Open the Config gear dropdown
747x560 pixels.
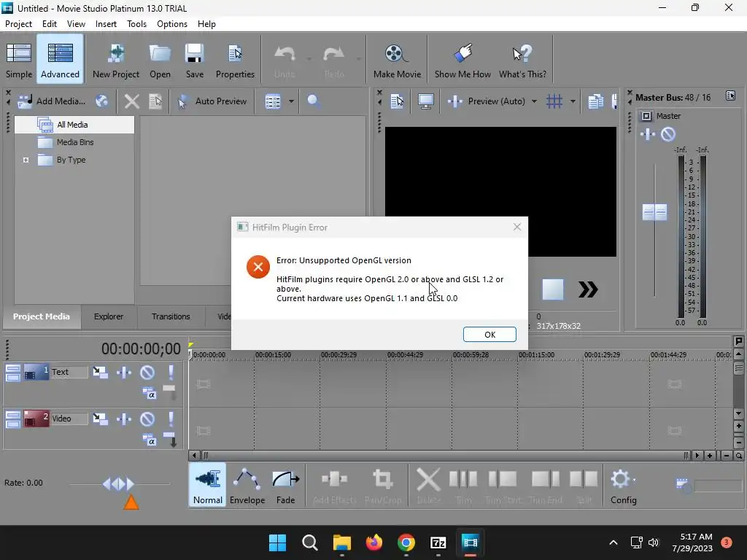(624, 485)
